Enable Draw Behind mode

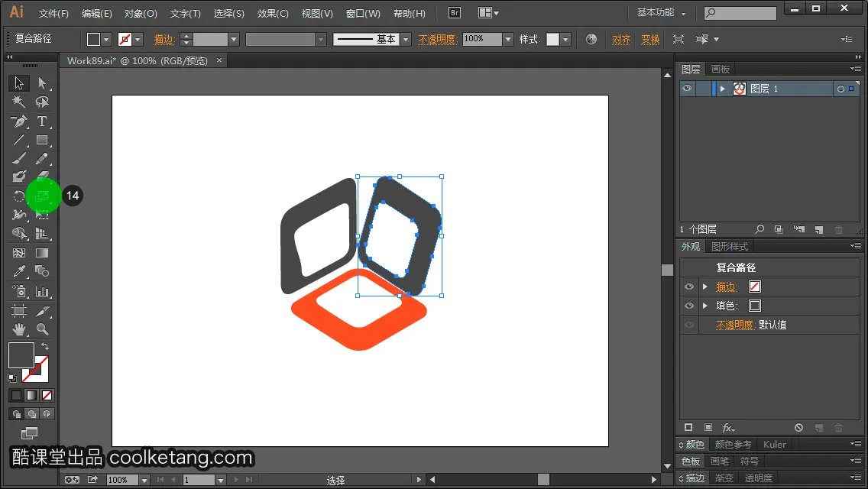[32, 413]
